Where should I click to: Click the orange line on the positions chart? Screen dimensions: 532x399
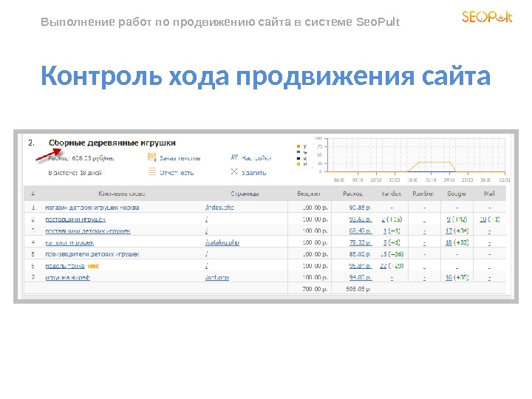tap(434, 163)
